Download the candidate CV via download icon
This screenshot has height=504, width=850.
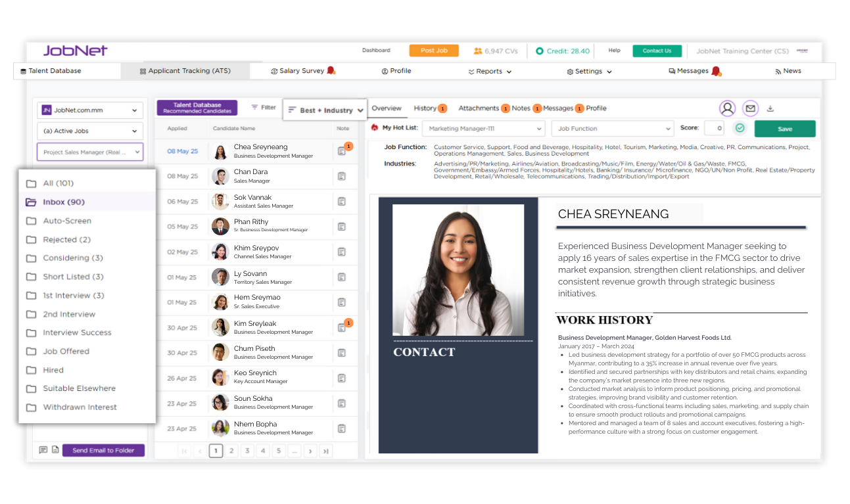click(770, 109)
